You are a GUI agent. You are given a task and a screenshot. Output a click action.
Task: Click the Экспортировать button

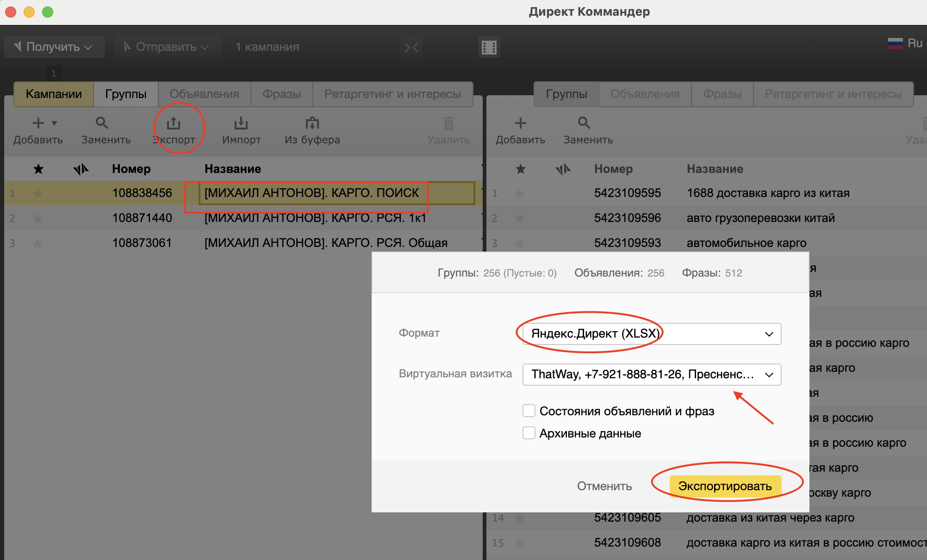pos(725,486)
